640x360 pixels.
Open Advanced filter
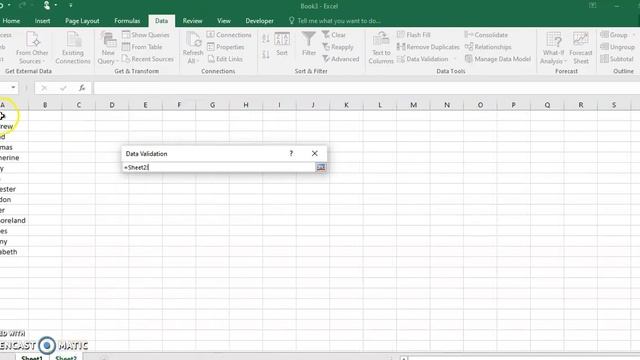pyautogui.click(x=340, y=59)
